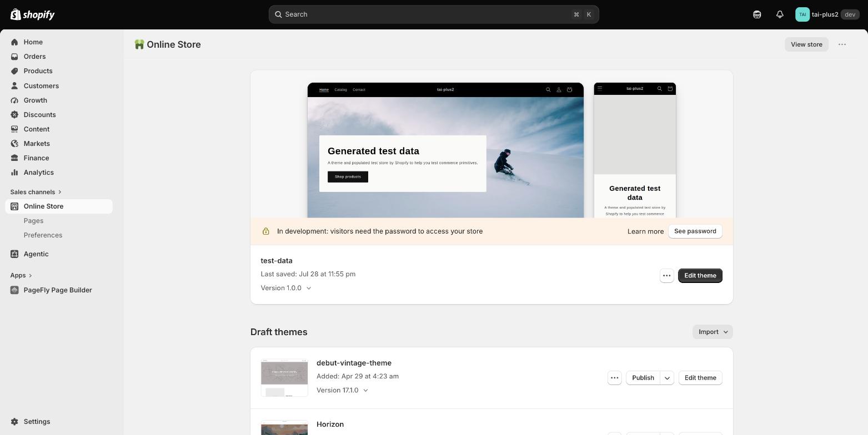The width and height of the screenshot is (868, 435).
Task: Click the Agentic icon in sidebar
Action: pyautogui.click(x=14, y=254)
